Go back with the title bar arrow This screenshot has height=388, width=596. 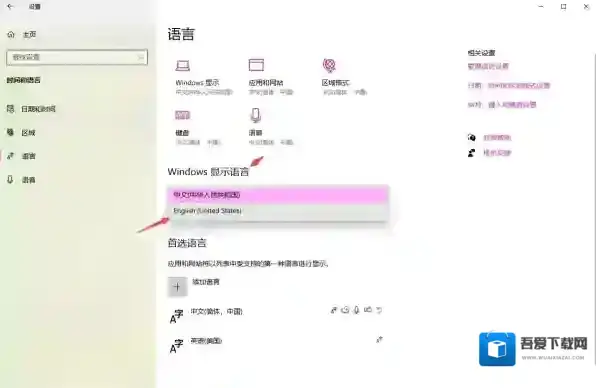[10, 6]
